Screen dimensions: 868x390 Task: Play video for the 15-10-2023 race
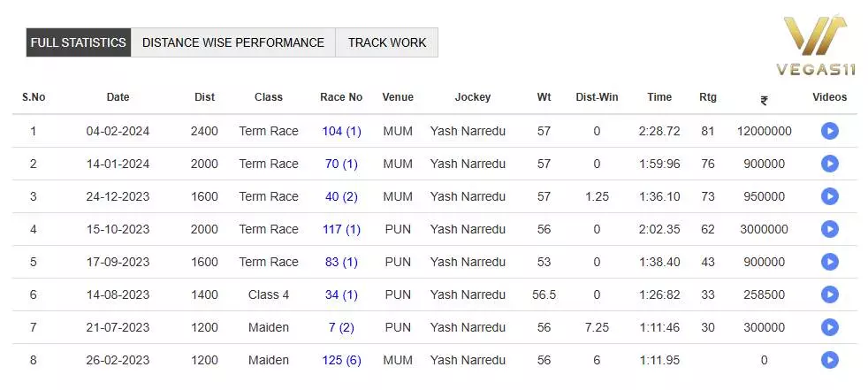click(829, 229)
